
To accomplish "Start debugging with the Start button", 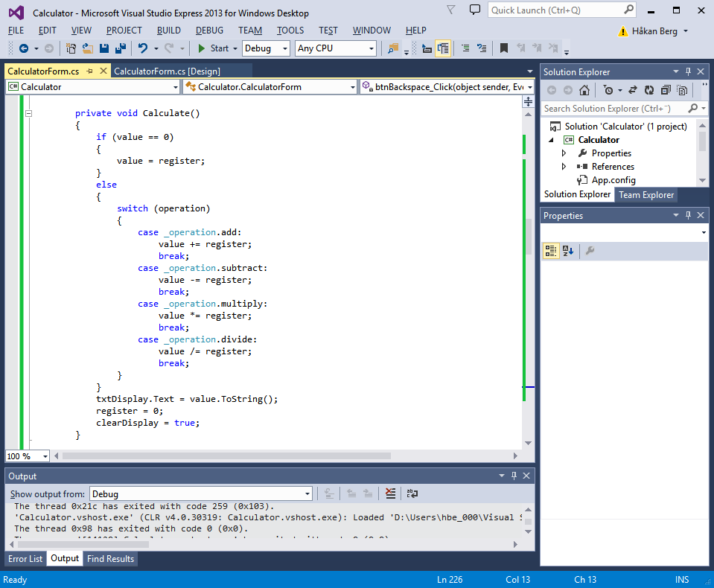I will click(x=214, y=48).
